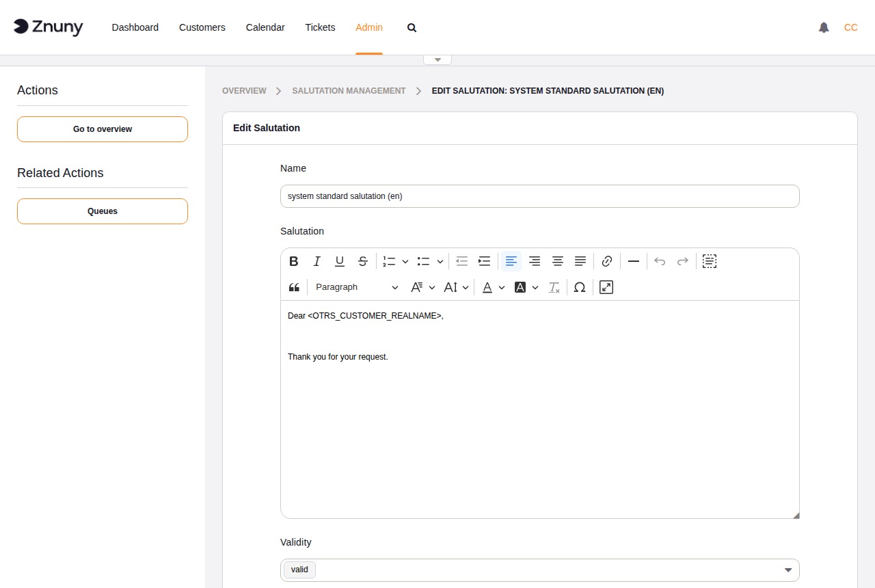Click the Edit Salutation heading

pyautogui.click(x=267, y=128)
